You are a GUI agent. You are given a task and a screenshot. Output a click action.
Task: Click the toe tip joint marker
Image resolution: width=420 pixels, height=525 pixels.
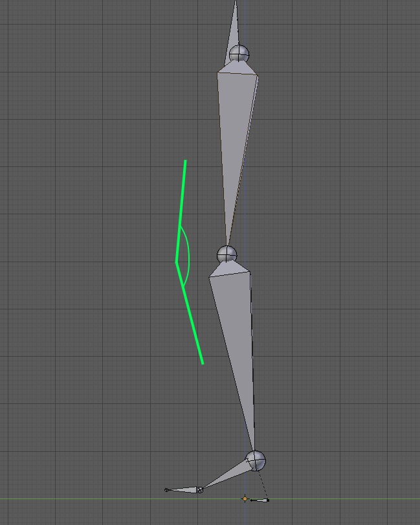click(x=166, y=490)
